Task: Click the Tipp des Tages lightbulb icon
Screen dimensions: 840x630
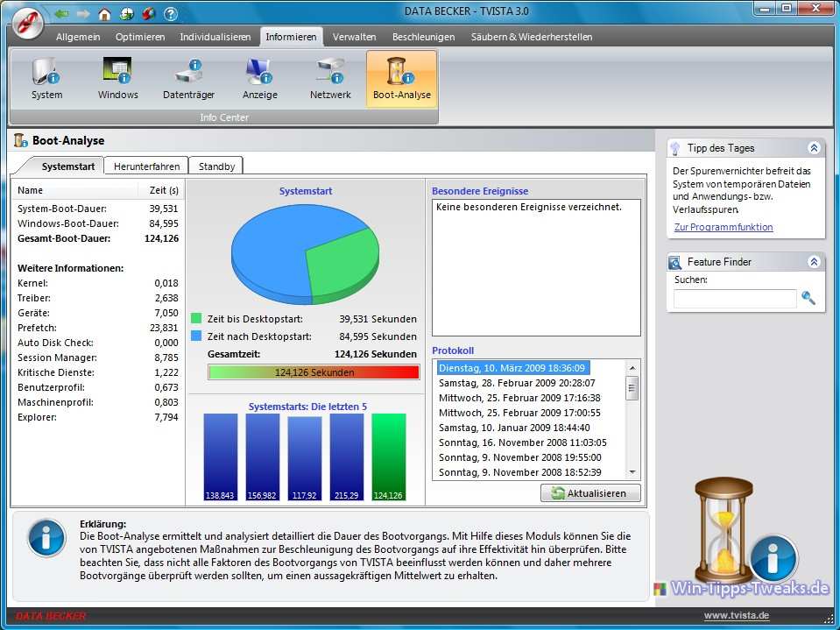Action: [675, 148]
